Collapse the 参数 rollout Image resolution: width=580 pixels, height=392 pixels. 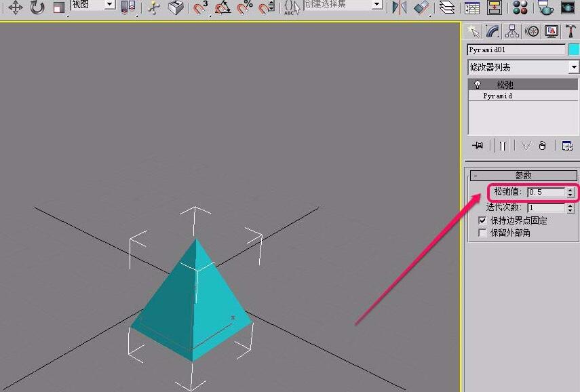pos(523,175)
